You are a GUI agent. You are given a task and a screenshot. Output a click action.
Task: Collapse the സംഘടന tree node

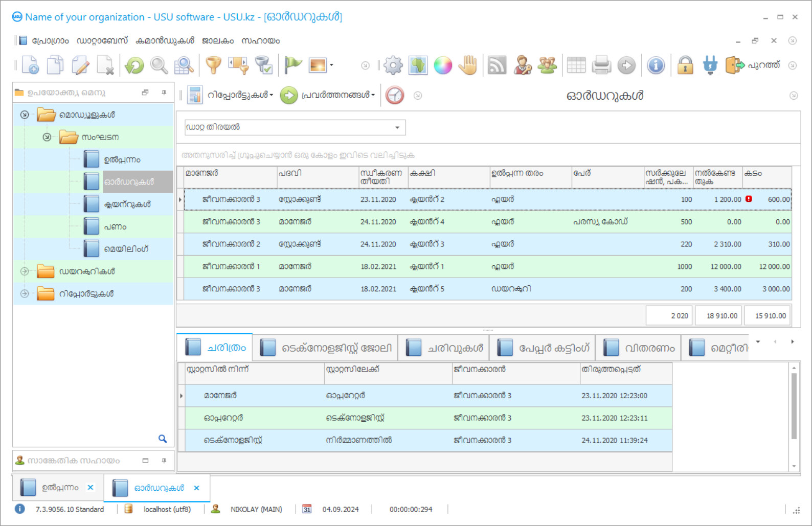pyautogui.click(x=47, y=137)
